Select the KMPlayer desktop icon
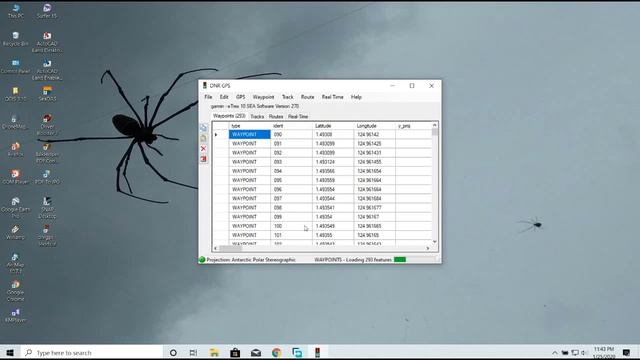This screenshot has width=640, height=360. pyautogui.click(x=16, y=316)
